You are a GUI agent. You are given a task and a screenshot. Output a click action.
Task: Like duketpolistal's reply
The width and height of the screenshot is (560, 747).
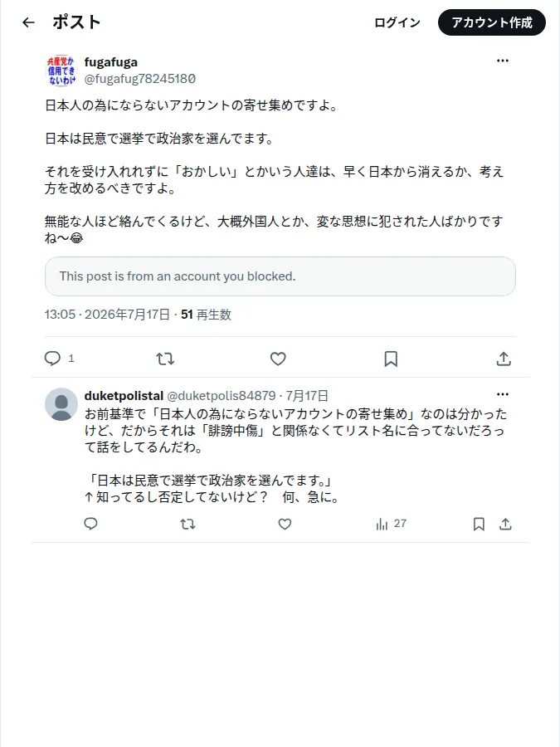tap(285, 524)
